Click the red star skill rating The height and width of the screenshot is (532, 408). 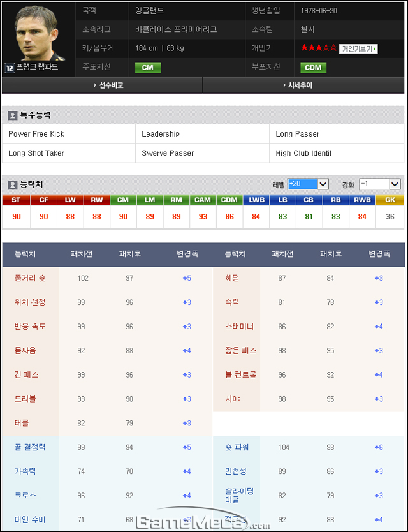319,48
